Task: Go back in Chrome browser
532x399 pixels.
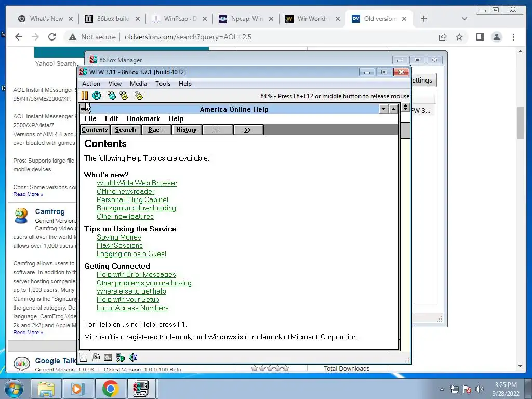Action: (x=19, y=37)
